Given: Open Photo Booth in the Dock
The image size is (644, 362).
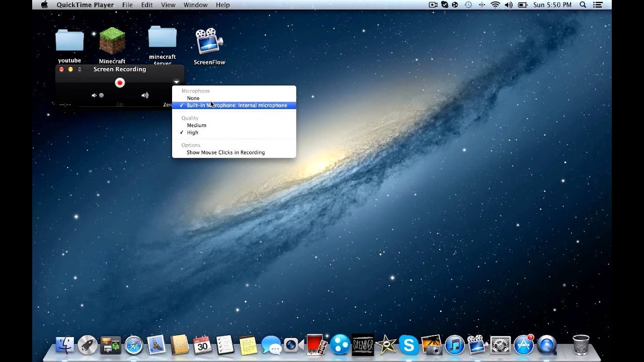Looking at the screenshot, I should tap(317, 345).
